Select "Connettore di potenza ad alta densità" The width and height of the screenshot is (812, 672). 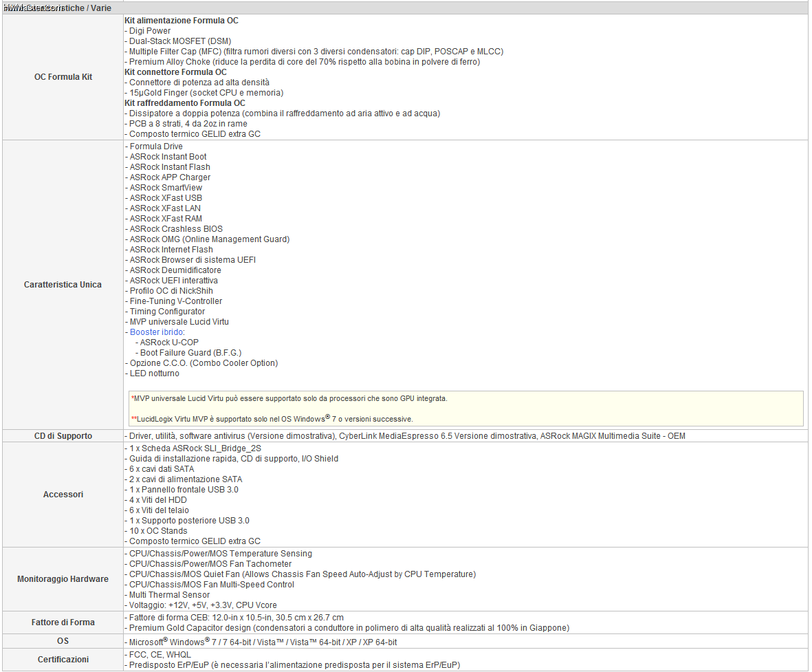coord(197,83)
